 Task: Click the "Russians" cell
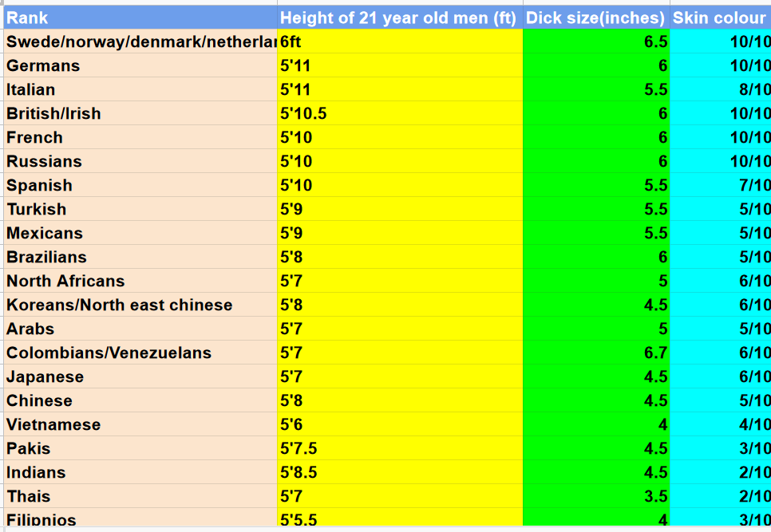(x=140, y=161)
